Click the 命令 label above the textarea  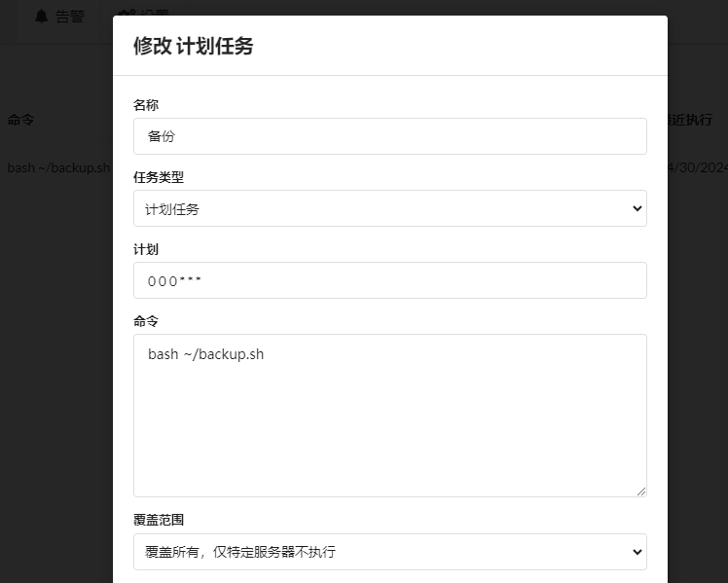[146, 320]
